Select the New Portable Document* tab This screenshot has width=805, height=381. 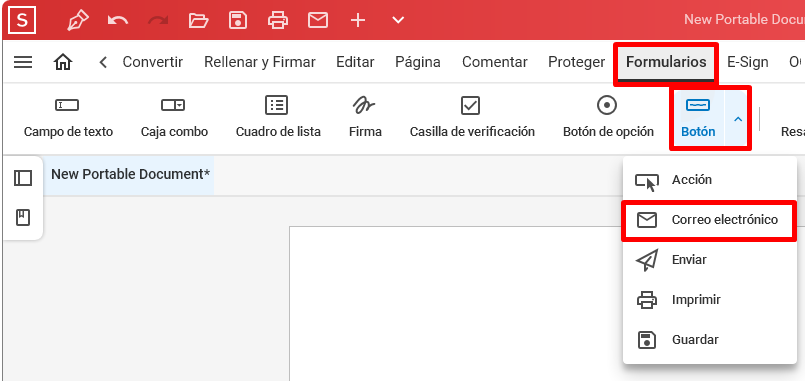[x=130, y=175]
